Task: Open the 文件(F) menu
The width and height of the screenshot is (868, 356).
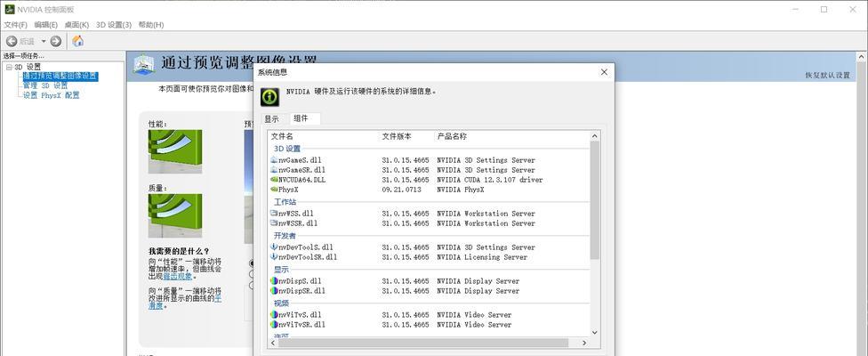Action: 15,25
